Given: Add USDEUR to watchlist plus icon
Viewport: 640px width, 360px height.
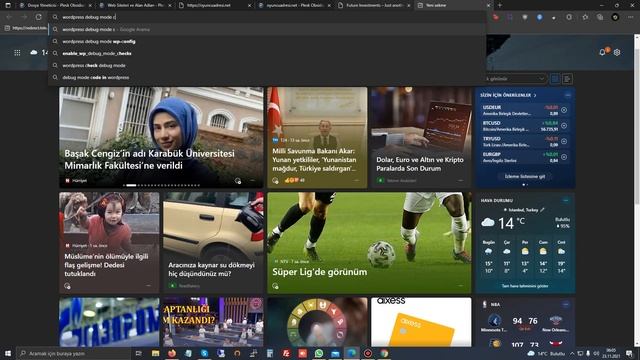Looking at the screenshot, I should point(564,110).
